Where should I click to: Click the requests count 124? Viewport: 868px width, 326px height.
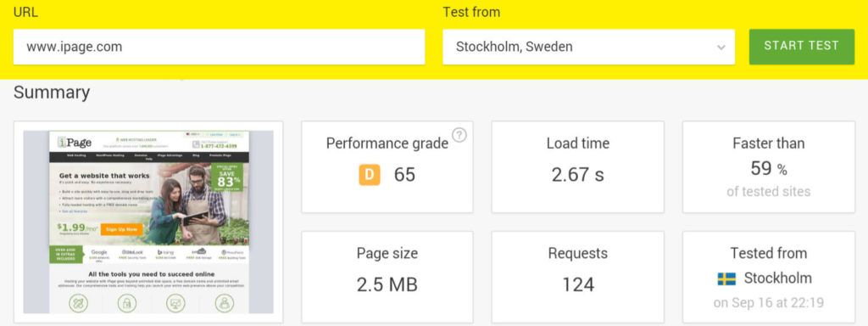tap(578, 284)
